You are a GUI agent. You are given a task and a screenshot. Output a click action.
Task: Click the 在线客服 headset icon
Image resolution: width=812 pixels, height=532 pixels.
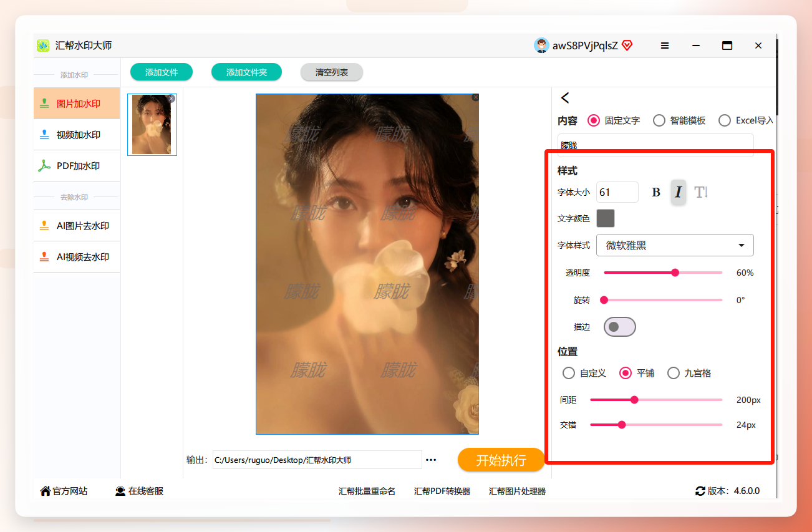[120, 491]
